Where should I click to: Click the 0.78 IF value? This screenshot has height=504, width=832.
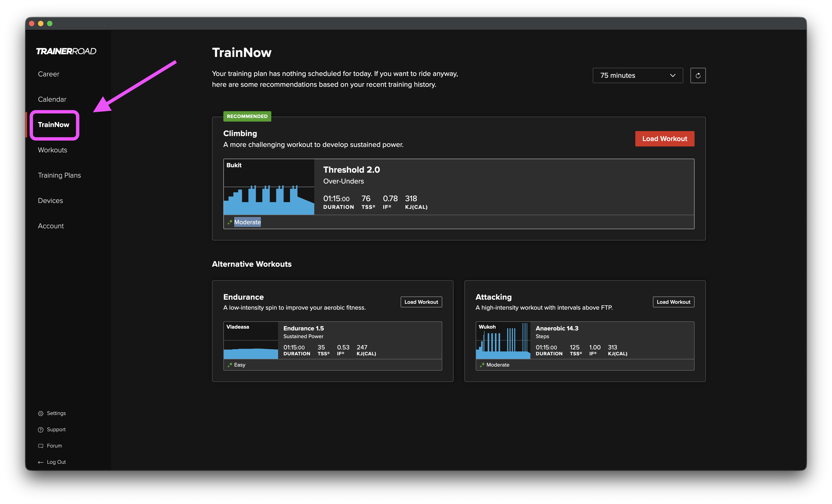click(390, 198)
